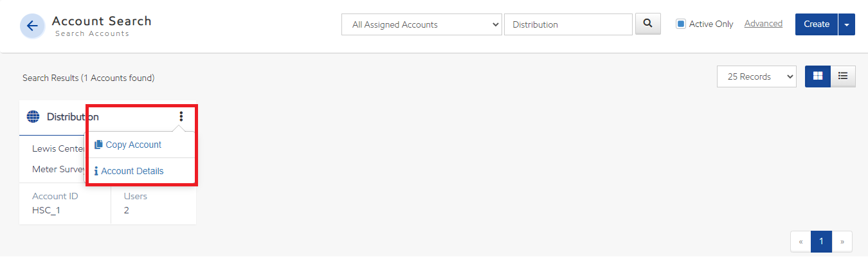The height and width of the screenshot is (259, 868).
Task: Click the globe icon on Distribution card
Action: pyautogui.click(x=33, y=117)
